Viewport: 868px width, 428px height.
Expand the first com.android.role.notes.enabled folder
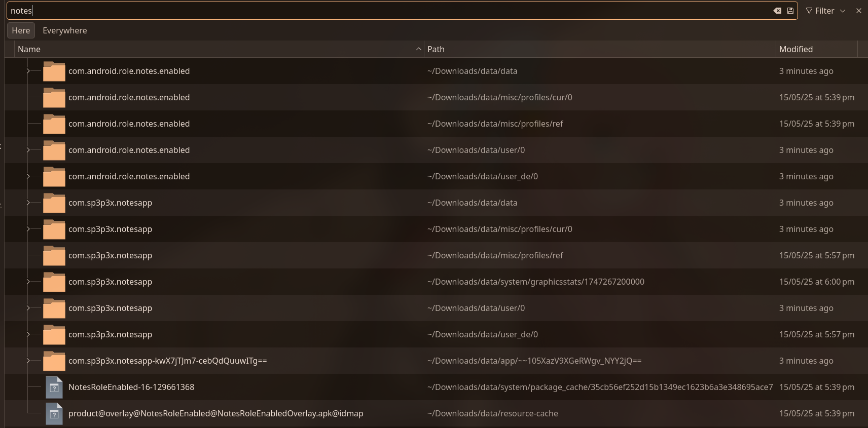pyautogui.click(x=28, y=71)
